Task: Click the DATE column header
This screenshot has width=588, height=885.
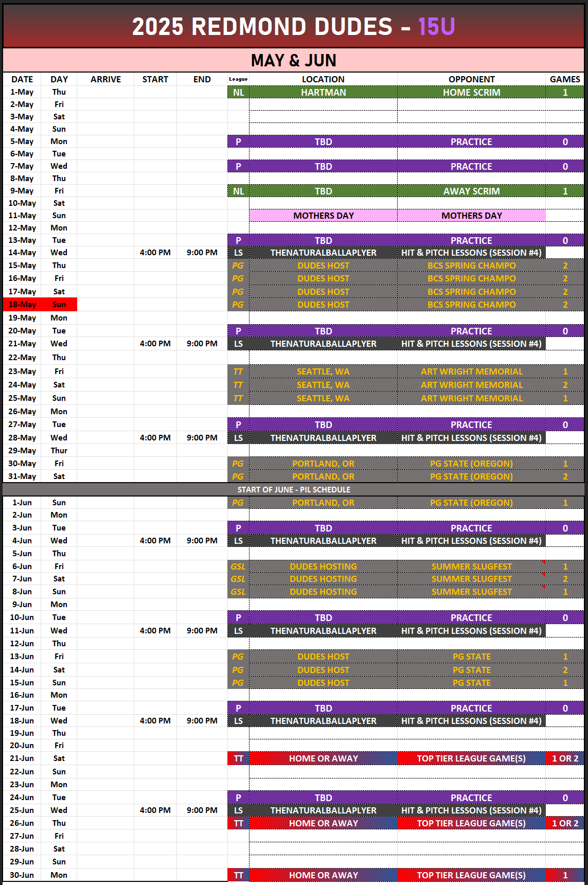Action: click(22, 79)
